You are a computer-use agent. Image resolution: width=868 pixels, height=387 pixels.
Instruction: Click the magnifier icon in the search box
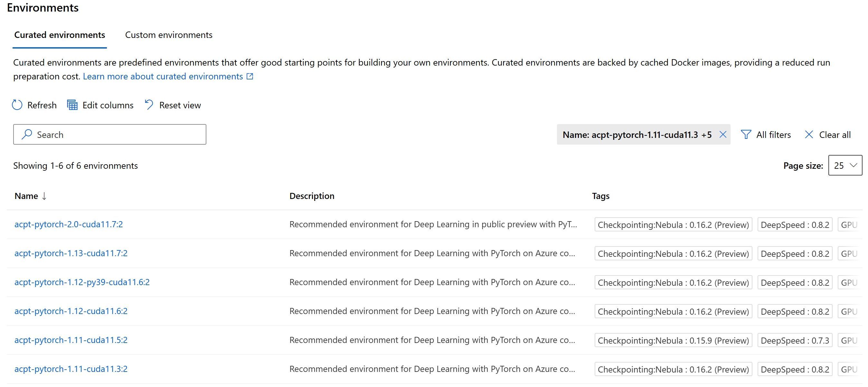[x=27, y=134]
